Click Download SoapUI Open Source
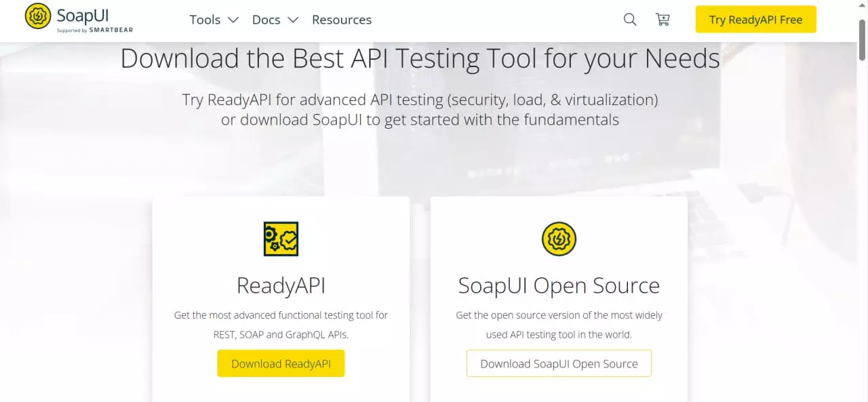The image size is (868, 402). [559, 363]
